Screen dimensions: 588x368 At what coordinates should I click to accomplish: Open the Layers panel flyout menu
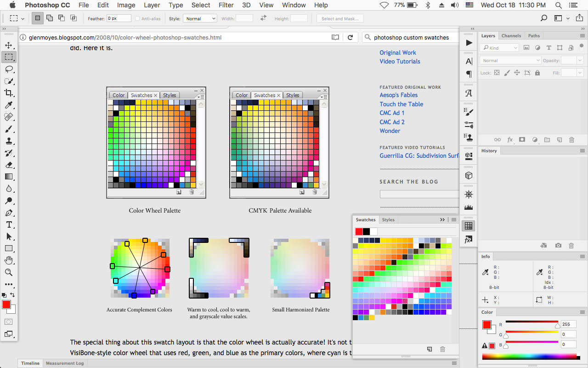tap(582, 36)
